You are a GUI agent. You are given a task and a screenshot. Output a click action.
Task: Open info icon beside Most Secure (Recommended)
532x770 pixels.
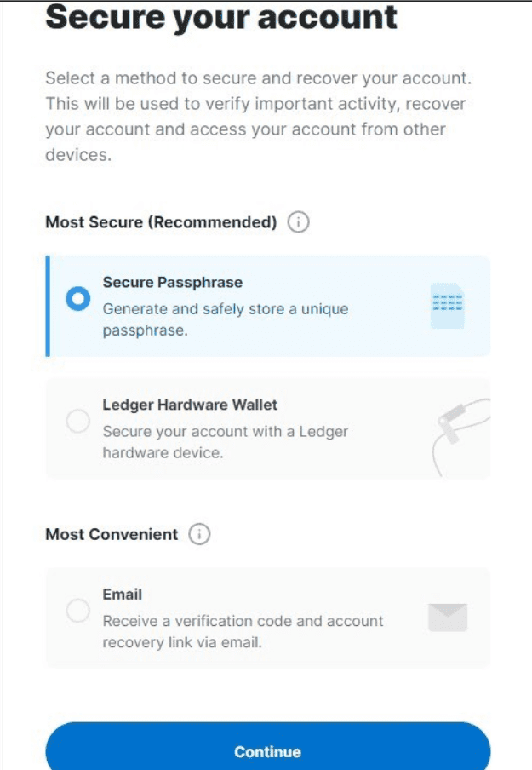299,222
